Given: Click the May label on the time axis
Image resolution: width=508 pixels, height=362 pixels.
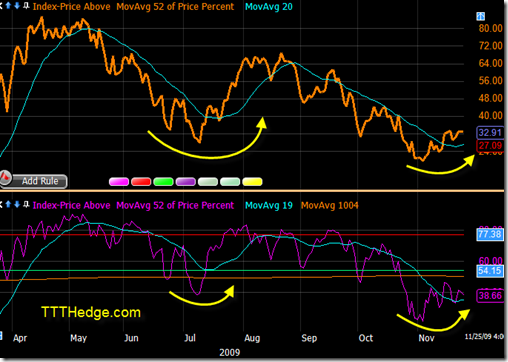Looking at the screenshot, I should click(x=79, y=338).
